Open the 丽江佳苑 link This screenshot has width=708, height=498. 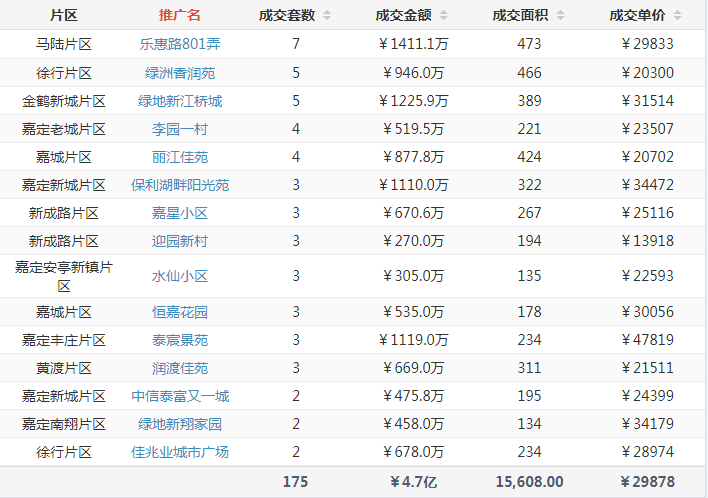[180, 157]
